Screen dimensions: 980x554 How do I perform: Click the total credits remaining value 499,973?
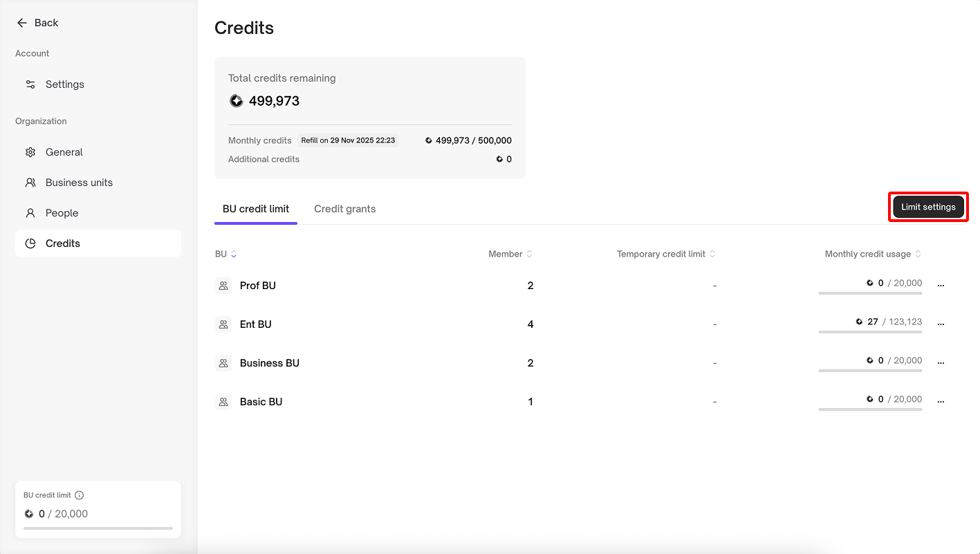coord(274,101)
